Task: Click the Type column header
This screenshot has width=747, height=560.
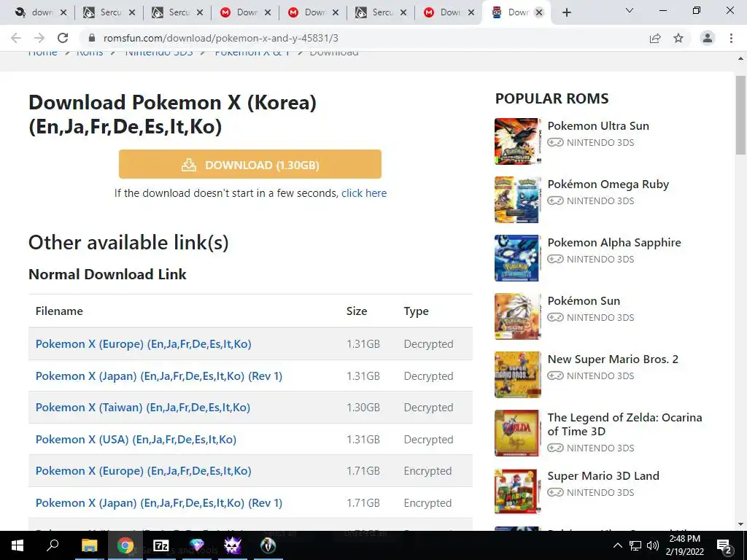Action: 417,311
